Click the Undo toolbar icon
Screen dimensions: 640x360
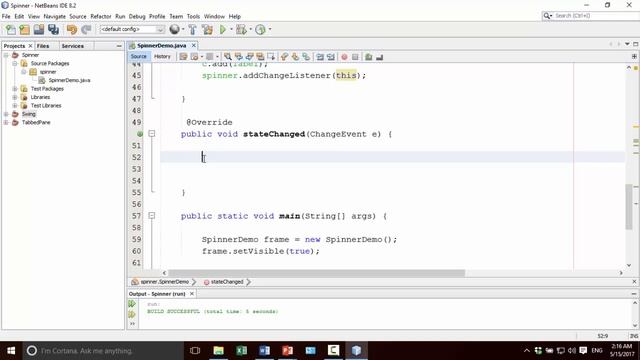72,29
